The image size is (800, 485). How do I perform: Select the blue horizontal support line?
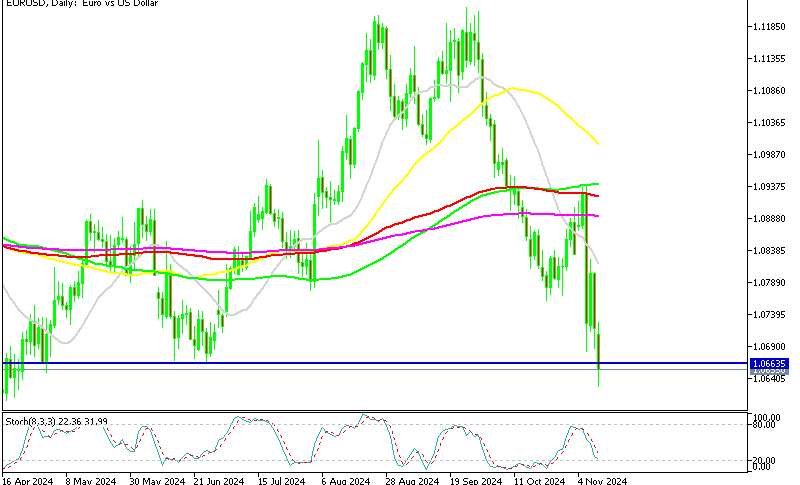(x=375, y=363)
